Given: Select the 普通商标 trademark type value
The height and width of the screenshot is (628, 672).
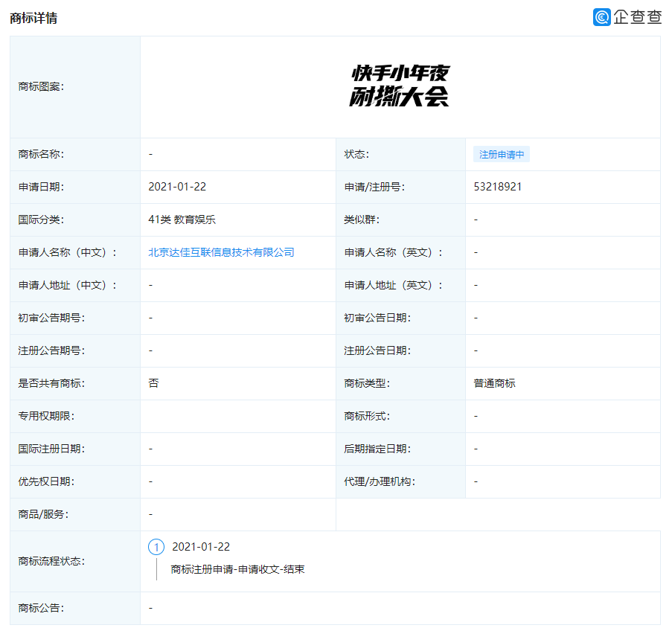Looking at the screenshot, I should [x=495, y=383].
